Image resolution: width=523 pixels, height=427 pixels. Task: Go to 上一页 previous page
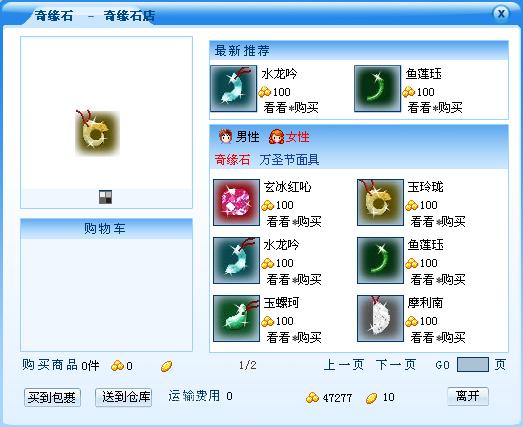coord(344,365)
